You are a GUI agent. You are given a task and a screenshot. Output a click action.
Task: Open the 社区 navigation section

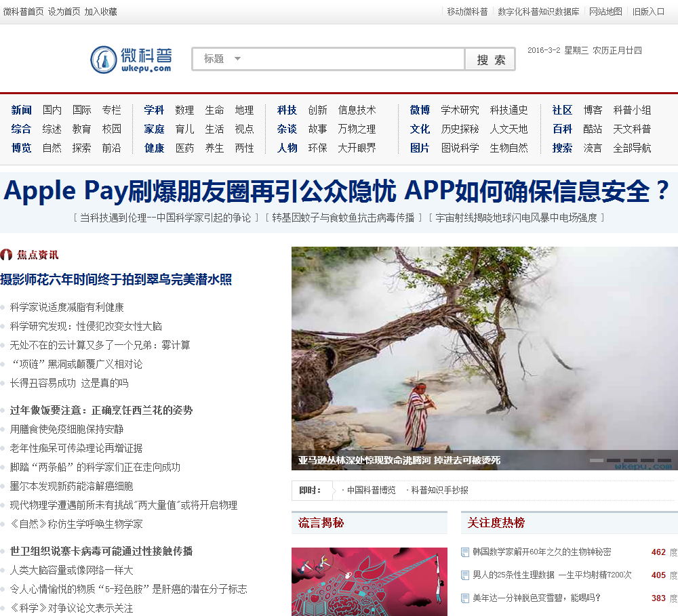click(x=562, y=110)
